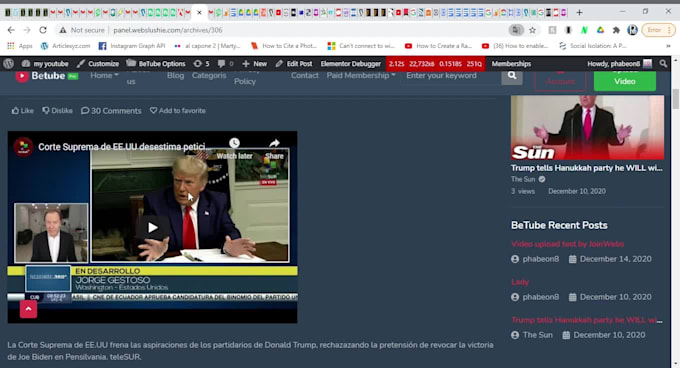Play the embedded YouTube video

coord(152,227)
